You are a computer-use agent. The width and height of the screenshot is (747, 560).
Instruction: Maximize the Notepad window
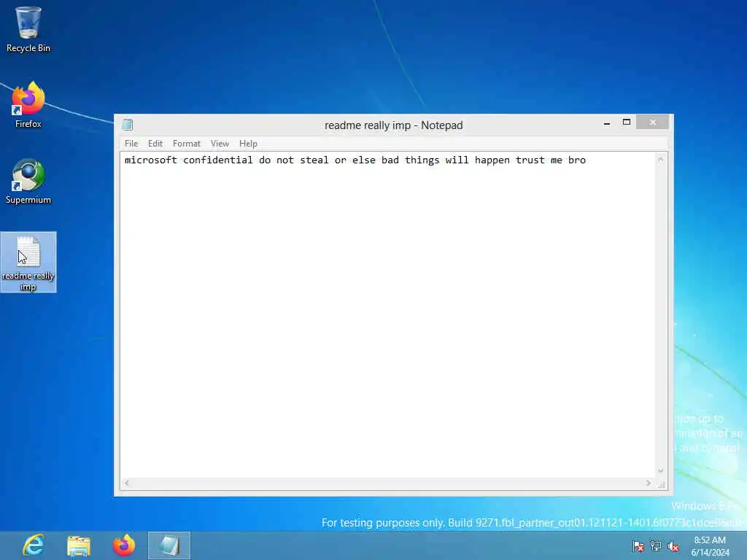[x=627, y=122]
